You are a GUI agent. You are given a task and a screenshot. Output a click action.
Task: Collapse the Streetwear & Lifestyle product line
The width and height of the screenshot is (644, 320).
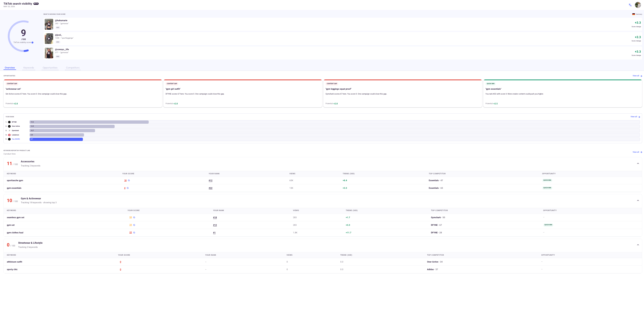638,245
